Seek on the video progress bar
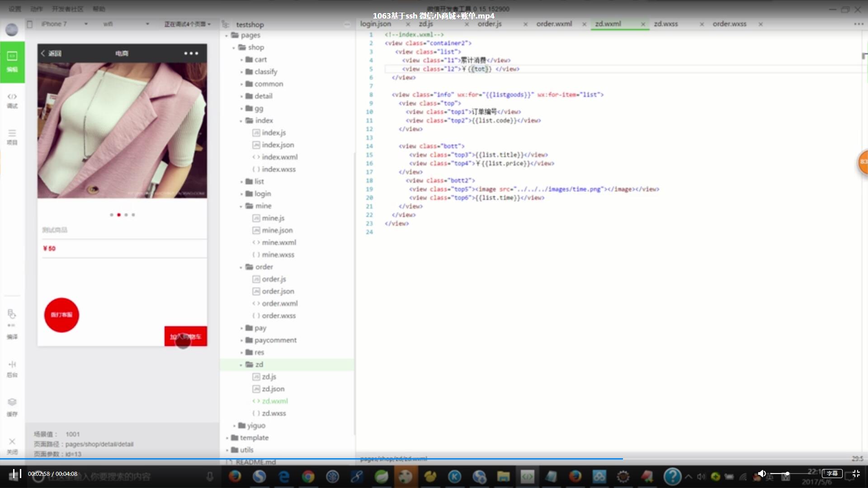 434,459
